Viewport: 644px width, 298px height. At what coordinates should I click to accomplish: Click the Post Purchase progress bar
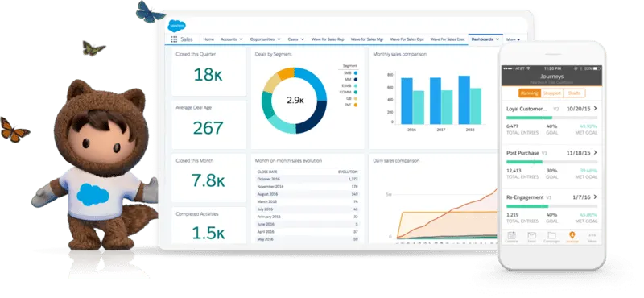click(x=551, y=162)
